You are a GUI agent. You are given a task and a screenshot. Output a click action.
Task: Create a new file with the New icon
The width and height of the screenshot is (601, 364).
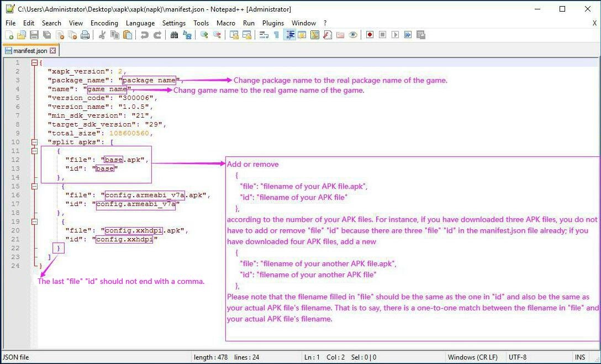[9, 34]
